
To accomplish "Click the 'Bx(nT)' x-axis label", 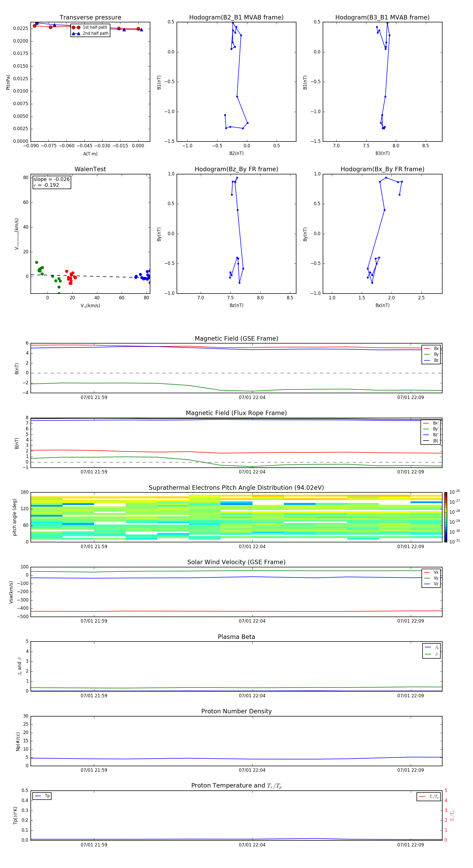I will [382, 305].
